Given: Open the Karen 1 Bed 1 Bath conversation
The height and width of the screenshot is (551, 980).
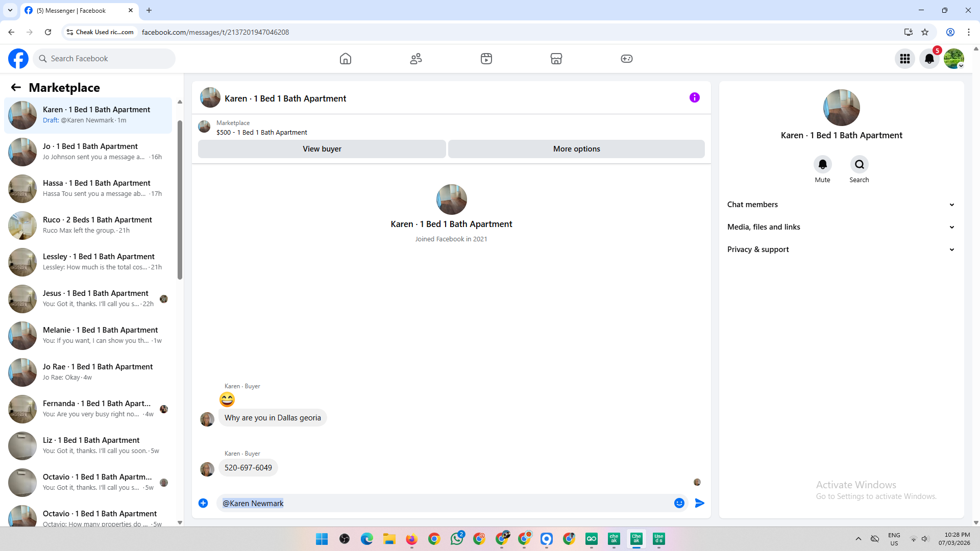Looking at the screenshot, I should (88, 115).
